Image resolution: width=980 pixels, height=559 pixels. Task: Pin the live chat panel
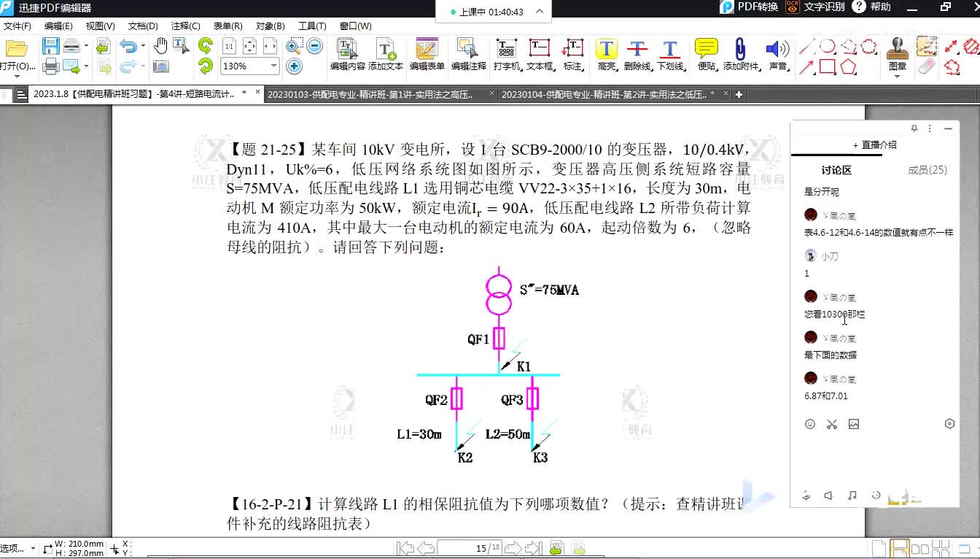[914, 128]
